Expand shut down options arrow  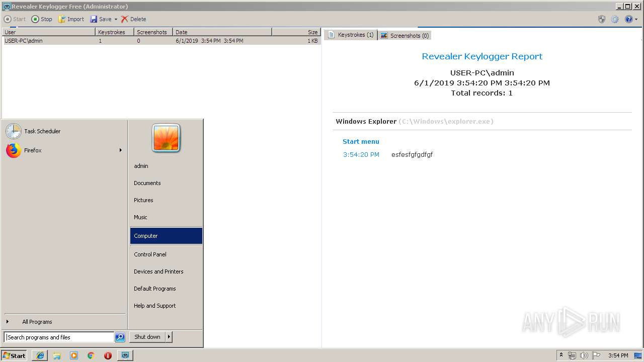coord(169,337)
